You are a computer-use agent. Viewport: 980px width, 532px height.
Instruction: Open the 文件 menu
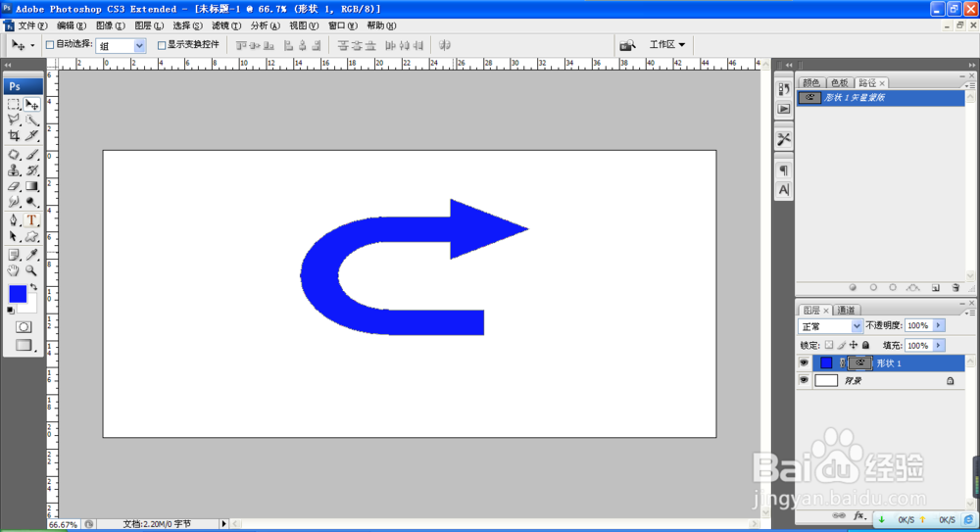(32, 25)
